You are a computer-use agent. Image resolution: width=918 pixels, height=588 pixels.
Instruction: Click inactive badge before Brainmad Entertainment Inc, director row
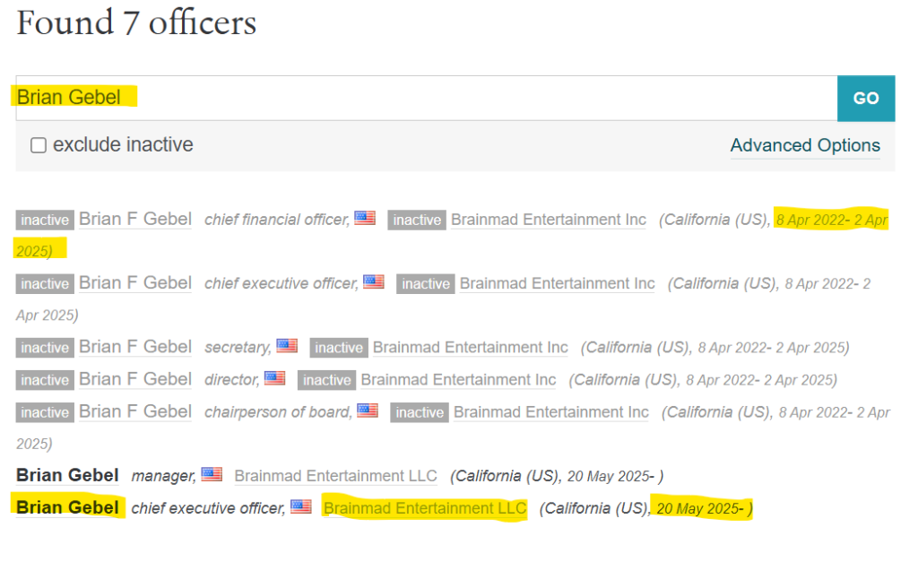[x=326, y=380]
